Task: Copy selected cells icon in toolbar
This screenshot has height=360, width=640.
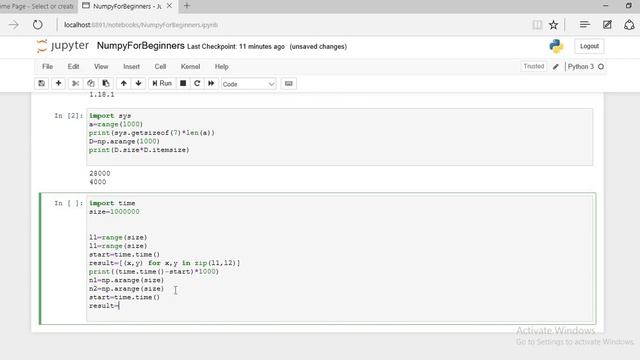Action: (91, 83)
